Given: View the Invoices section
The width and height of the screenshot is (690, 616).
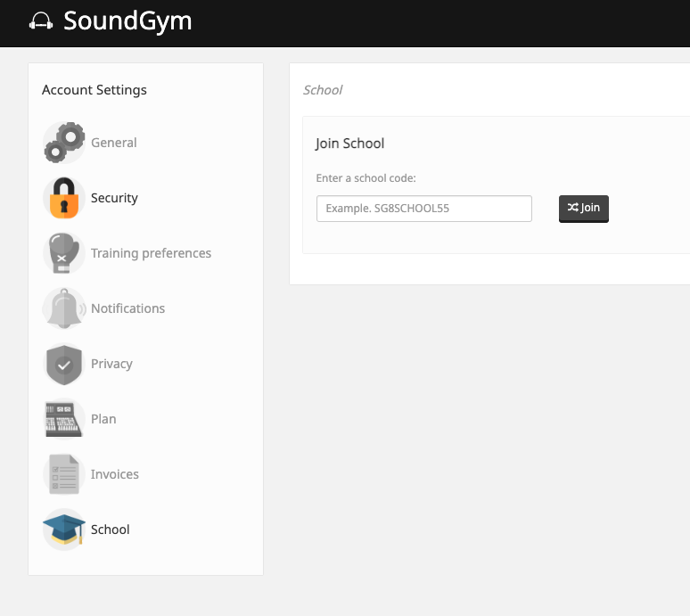Looking at the screenshot, I should [114, 474].
